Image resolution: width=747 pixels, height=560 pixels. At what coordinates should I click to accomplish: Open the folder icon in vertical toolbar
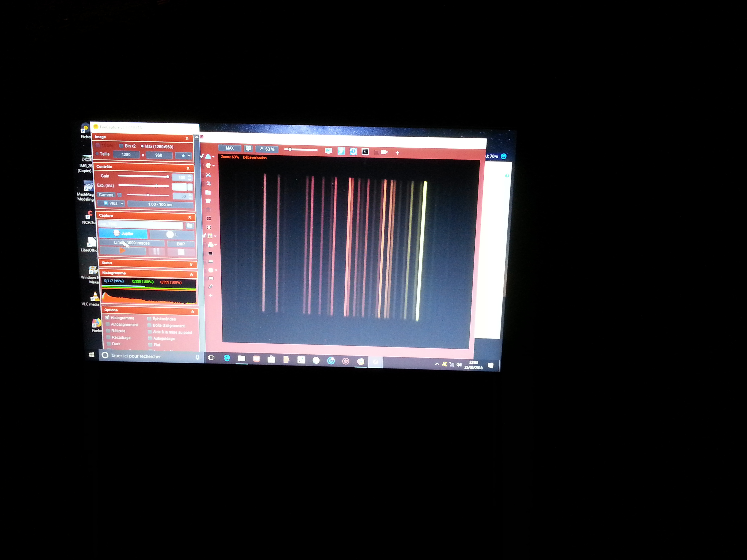pos(208,192)
